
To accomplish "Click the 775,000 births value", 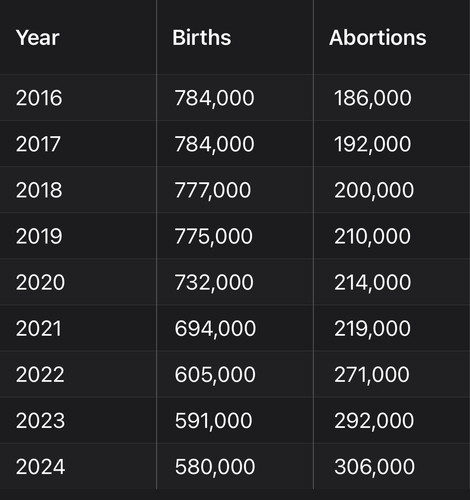I will click(213, 236).
